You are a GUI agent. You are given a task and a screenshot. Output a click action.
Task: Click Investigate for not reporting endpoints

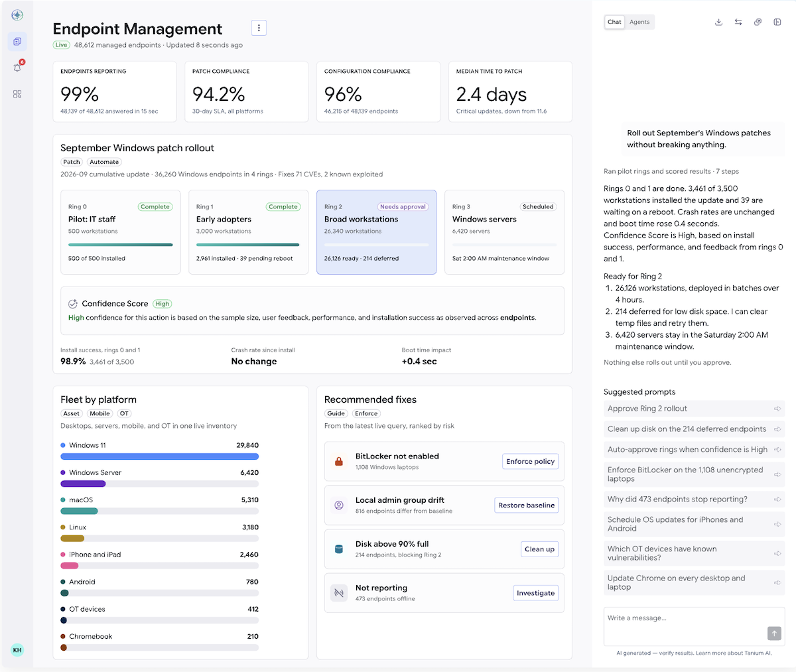(535, 593)
